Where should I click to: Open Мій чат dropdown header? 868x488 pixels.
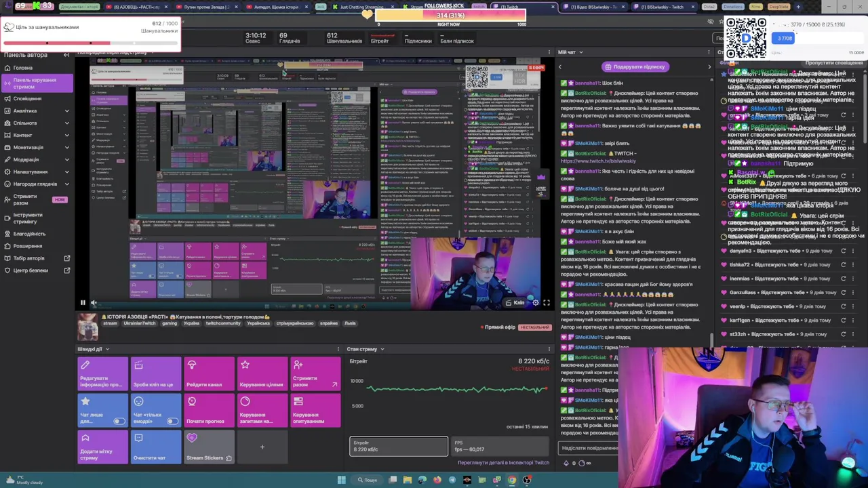pos(570,52)
